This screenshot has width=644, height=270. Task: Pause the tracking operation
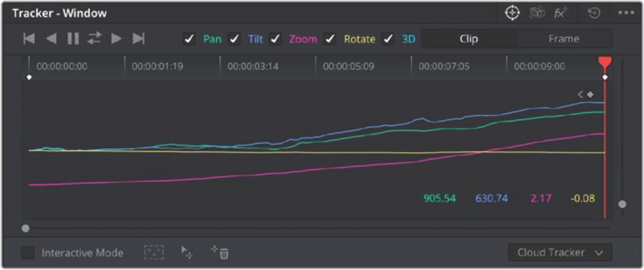tap(73, 39)
